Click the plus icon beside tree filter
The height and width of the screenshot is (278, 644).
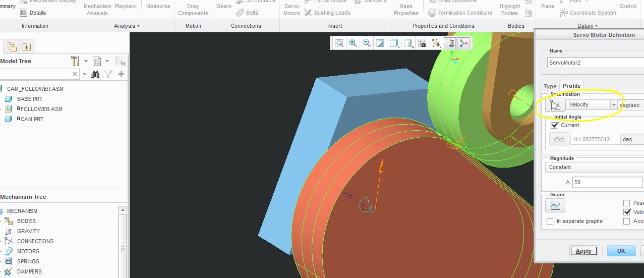tap(121, 74)
